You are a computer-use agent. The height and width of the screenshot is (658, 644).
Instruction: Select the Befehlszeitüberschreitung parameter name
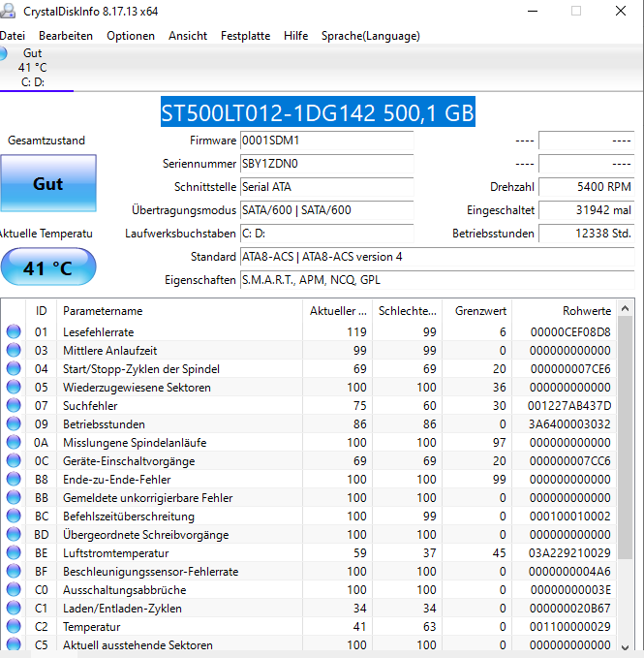[x=129, y=517]
